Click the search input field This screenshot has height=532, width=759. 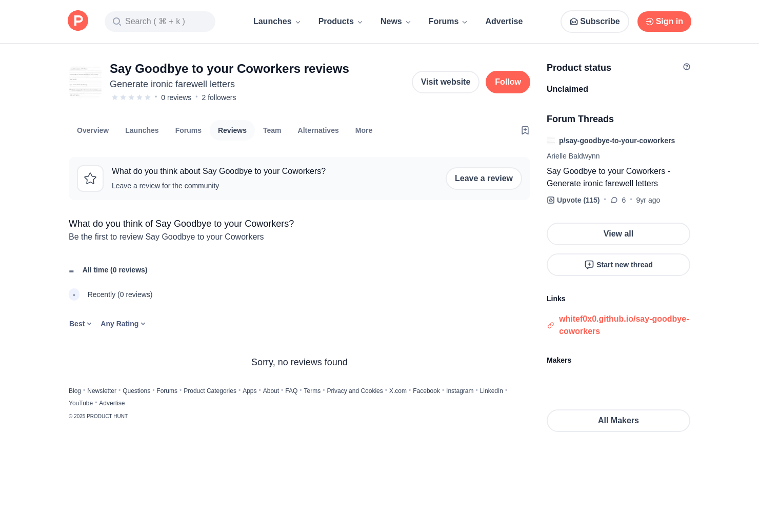tap(160, 22)
